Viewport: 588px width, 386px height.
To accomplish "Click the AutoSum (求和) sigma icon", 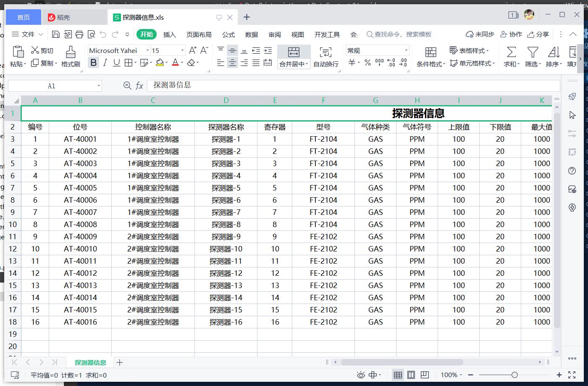I will (x=511, y=52).
